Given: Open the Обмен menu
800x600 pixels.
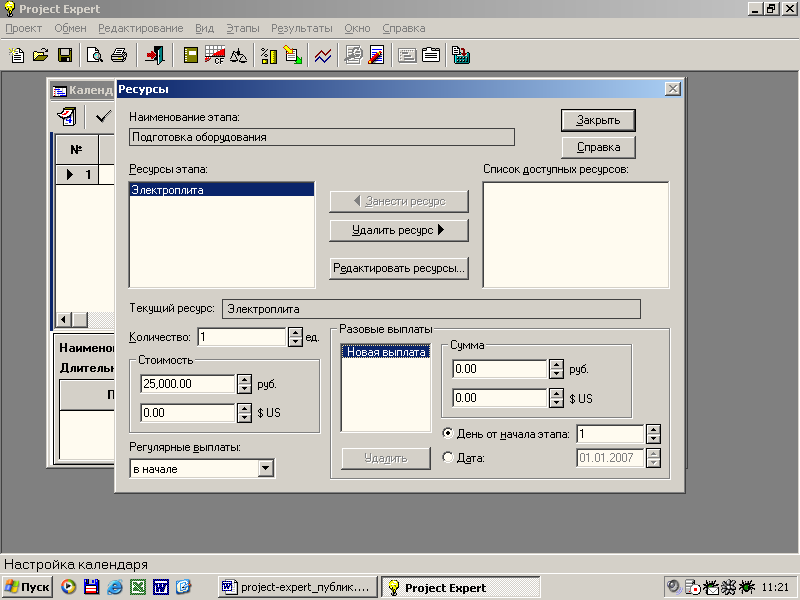Looking at the screenshot, I should tap(70, 28).
